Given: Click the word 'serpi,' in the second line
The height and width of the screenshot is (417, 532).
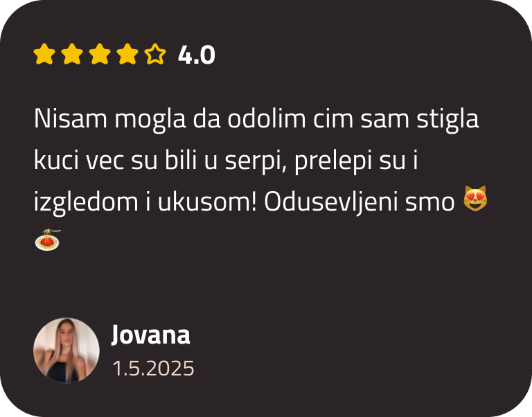Looking at the screenshot, I should point(256,161).
